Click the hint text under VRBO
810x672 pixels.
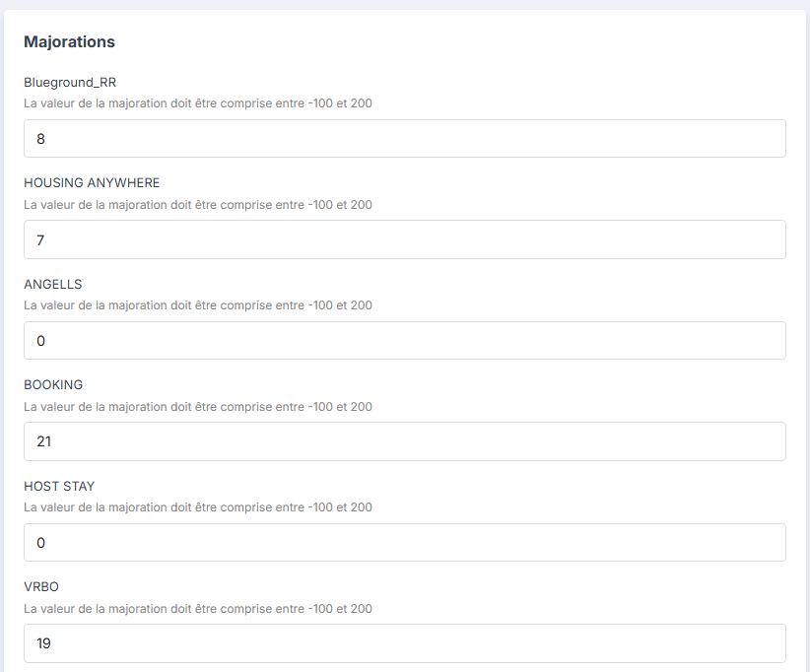(x=198, y=609)
